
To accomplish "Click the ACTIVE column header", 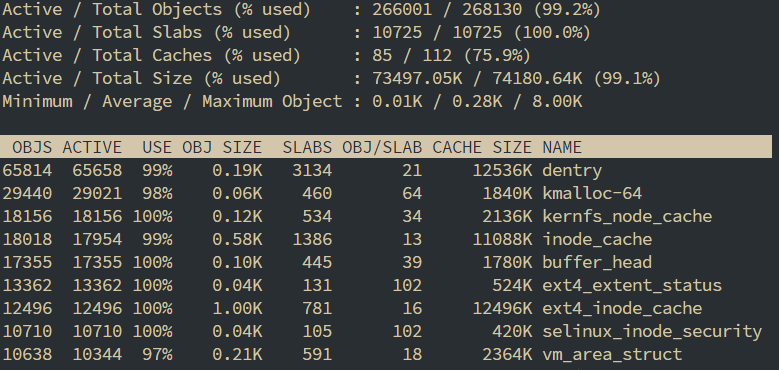I will (92, 147).
